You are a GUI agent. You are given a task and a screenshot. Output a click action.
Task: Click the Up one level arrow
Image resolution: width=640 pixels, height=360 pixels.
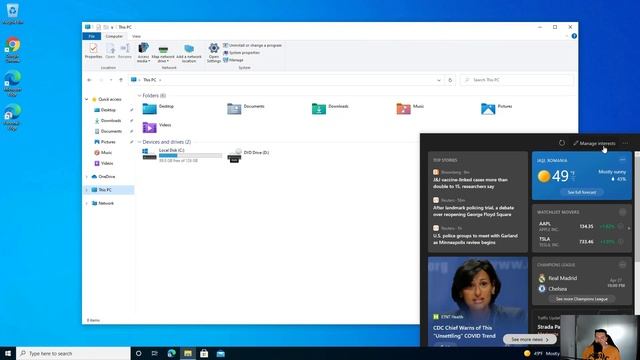pos(121,80)
